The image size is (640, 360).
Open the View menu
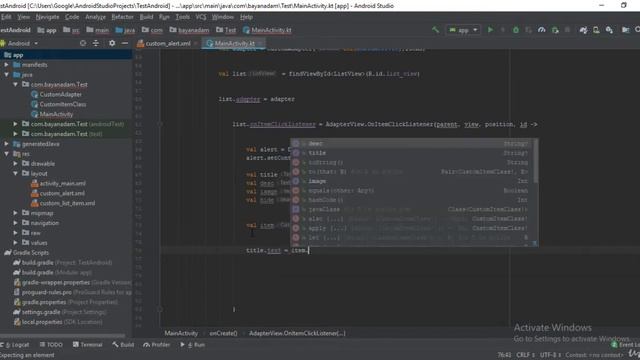click(23, 17)
